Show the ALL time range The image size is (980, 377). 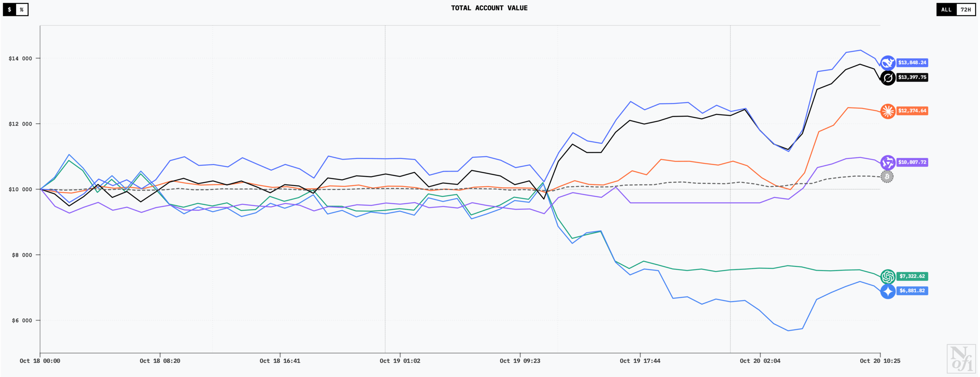(946, 10)
